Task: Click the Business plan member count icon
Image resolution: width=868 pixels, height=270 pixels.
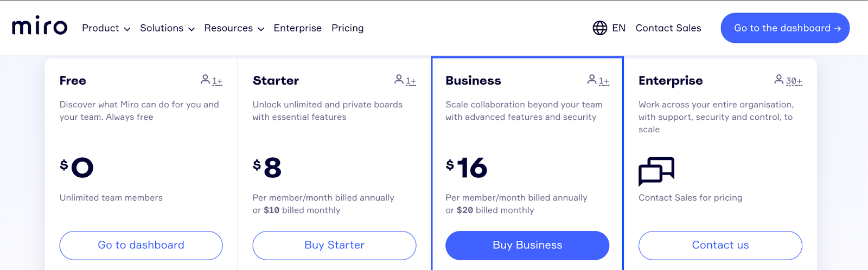Action: click(598, 80)
